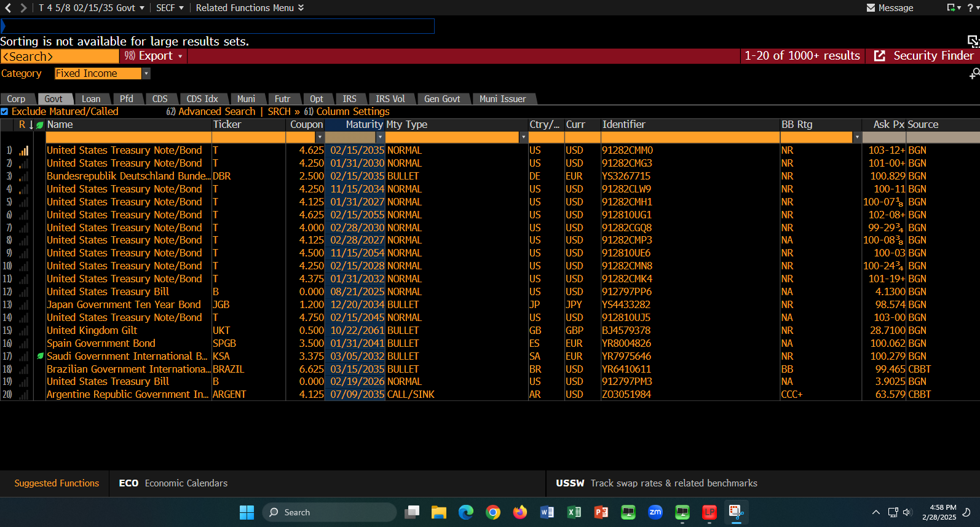The image size is (980, 527).
Task: Click the SRCH link
Action: (x=279, y=111)
